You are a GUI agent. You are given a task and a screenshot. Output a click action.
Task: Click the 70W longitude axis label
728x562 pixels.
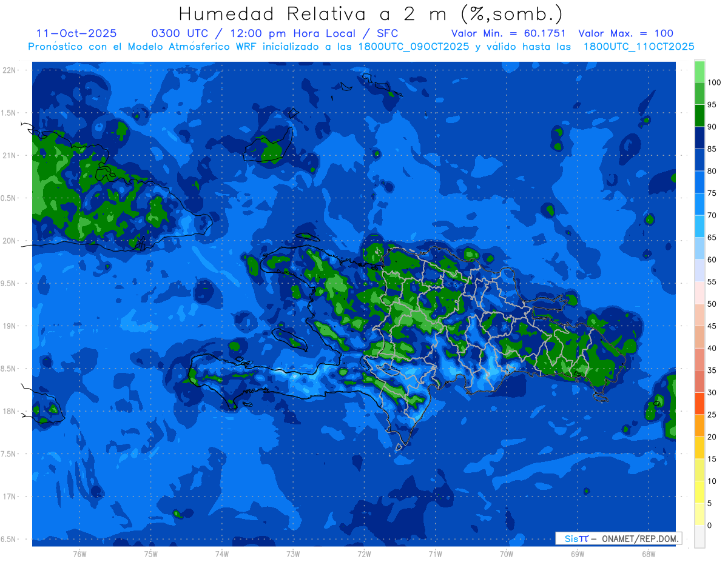[506, 554]
